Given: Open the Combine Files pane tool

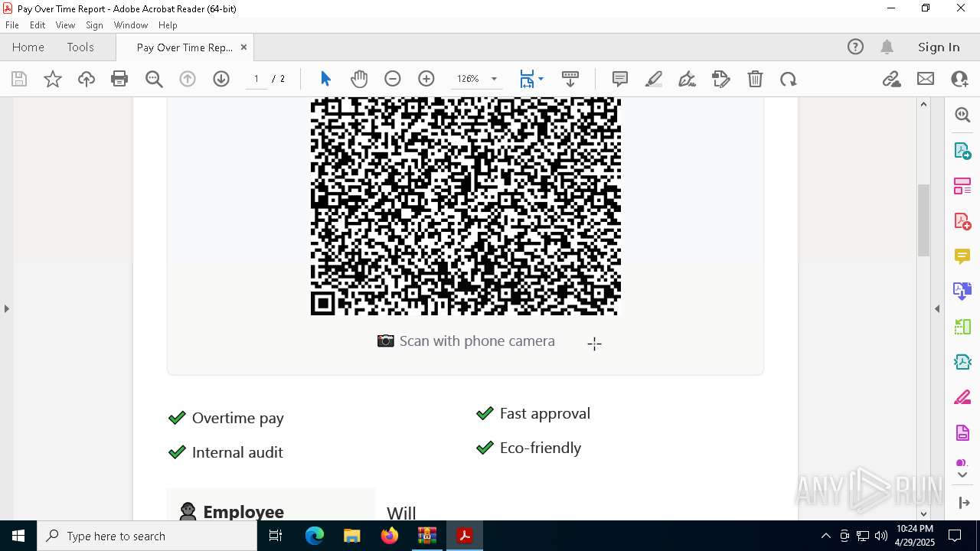Looking at the screenshot, I should pyautogui.click(x=962, y=292).
